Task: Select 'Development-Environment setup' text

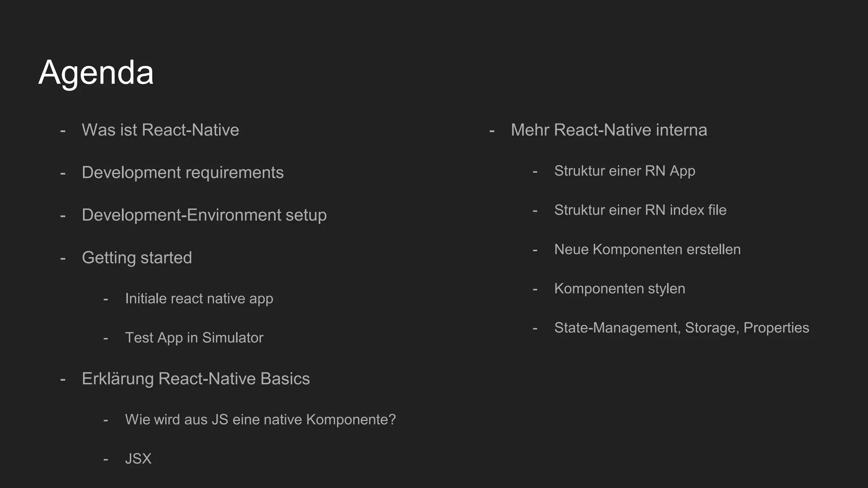Action: pyautogui.click(x=204, y=215)
